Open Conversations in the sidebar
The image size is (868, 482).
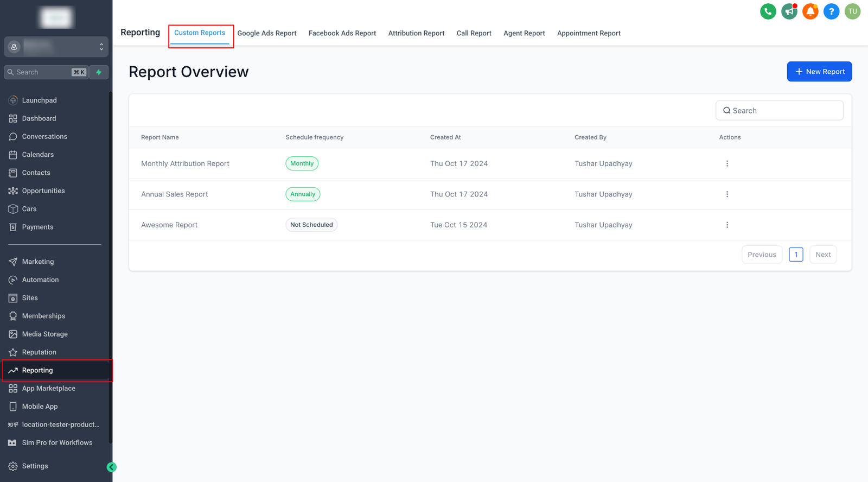pyautogui.click(x=44, y=137)
